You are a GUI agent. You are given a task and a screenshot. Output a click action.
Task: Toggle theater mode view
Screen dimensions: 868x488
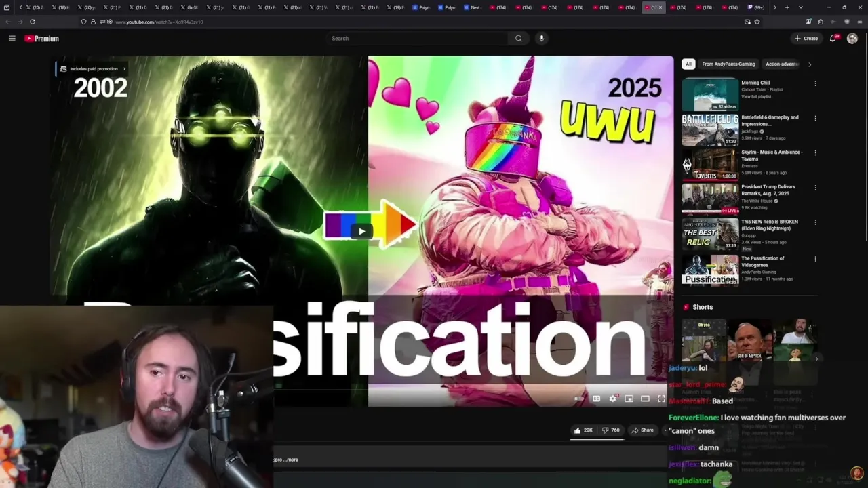point(645,399)
